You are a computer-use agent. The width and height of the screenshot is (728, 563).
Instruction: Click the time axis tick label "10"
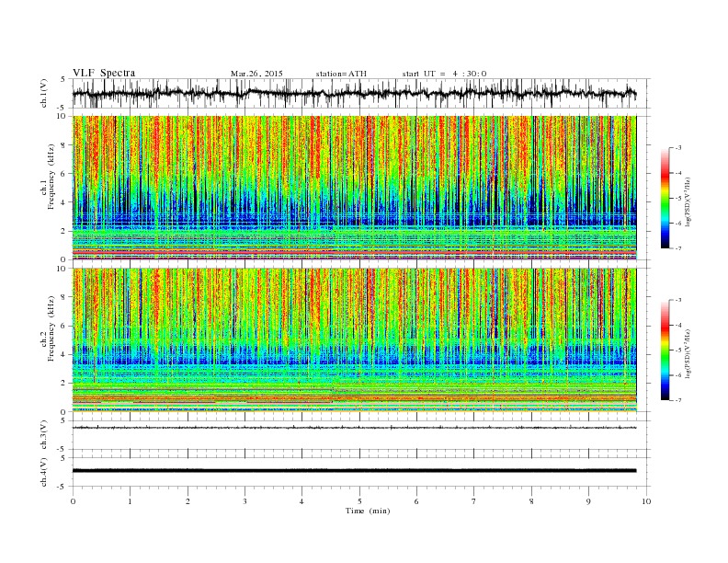point(646,501)
